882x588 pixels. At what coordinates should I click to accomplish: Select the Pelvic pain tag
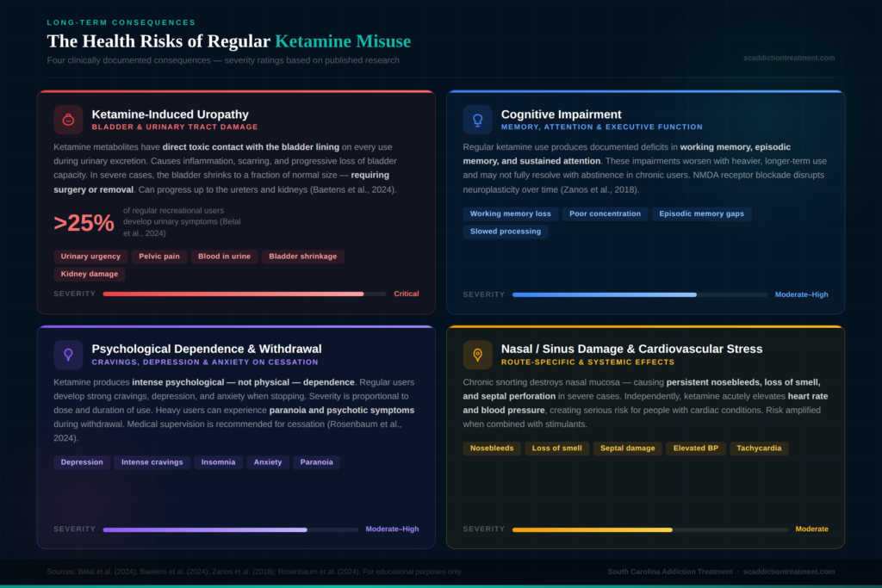tap(159, 257)
